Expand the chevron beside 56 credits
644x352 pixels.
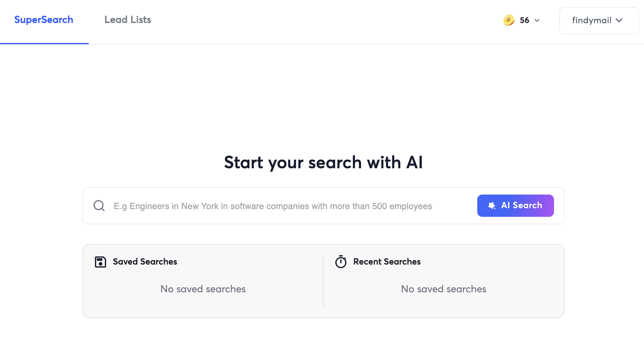[537, 20]
